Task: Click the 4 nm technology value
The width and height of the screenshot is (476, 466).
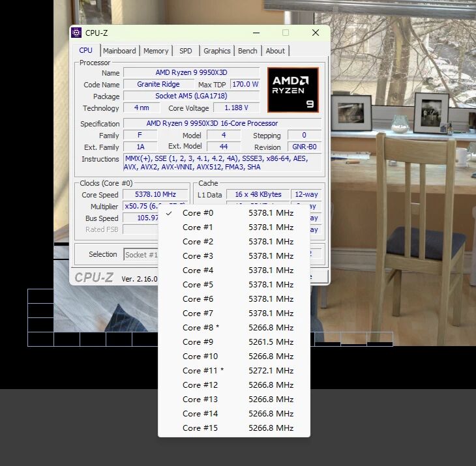Action: pos(141,108)
